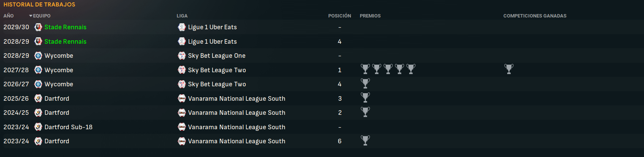This screenshot has width=644, height=157.
Task: Click PREMIOS column header
Action: (370, 16)
